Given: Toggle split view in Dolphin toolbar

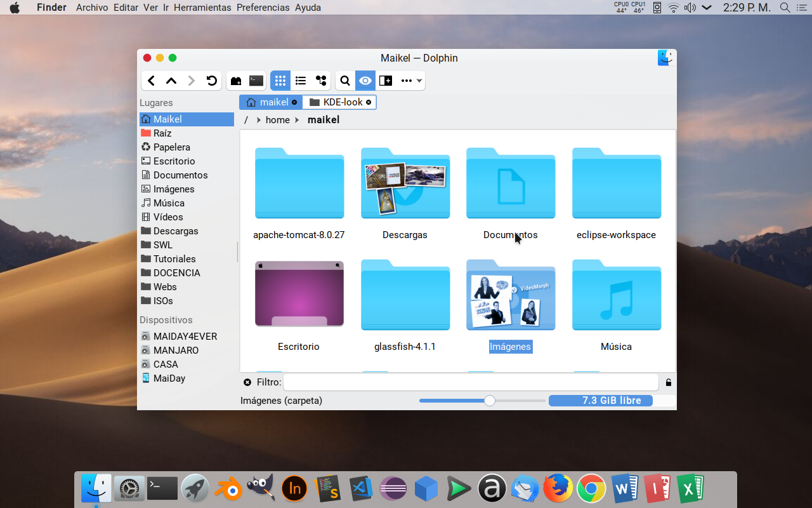Looking at the screenshot, I should point(386,81).
